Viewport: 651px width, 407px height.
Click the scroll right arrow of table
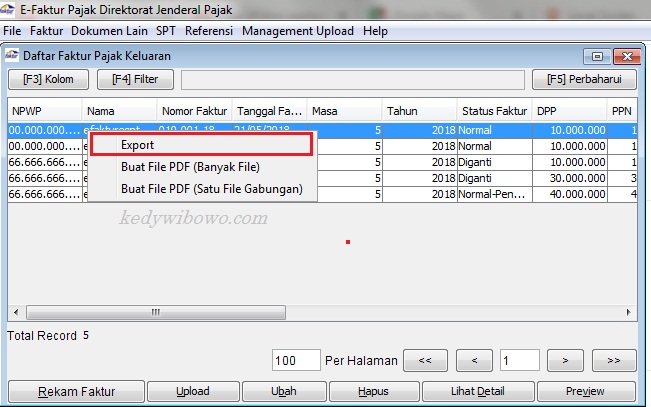pos(628,312)
